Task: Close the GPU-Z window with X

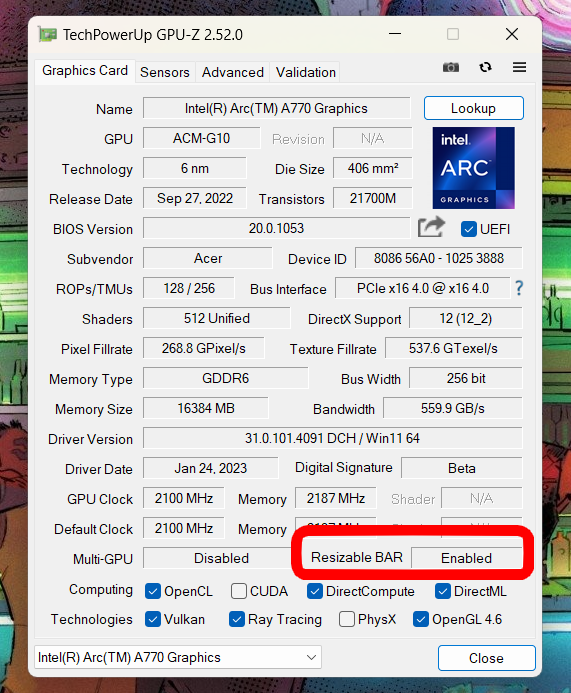Action: [x=512, y=34]
